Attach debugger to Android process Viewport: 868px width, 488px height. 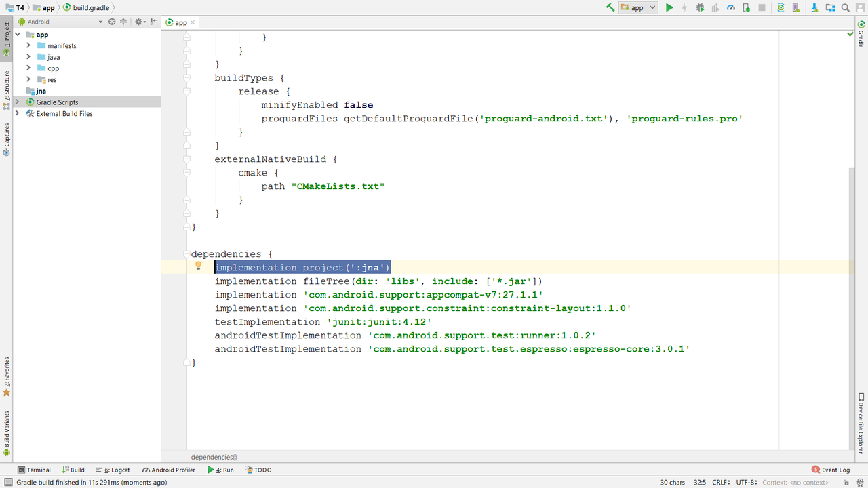tap(746, 7)
